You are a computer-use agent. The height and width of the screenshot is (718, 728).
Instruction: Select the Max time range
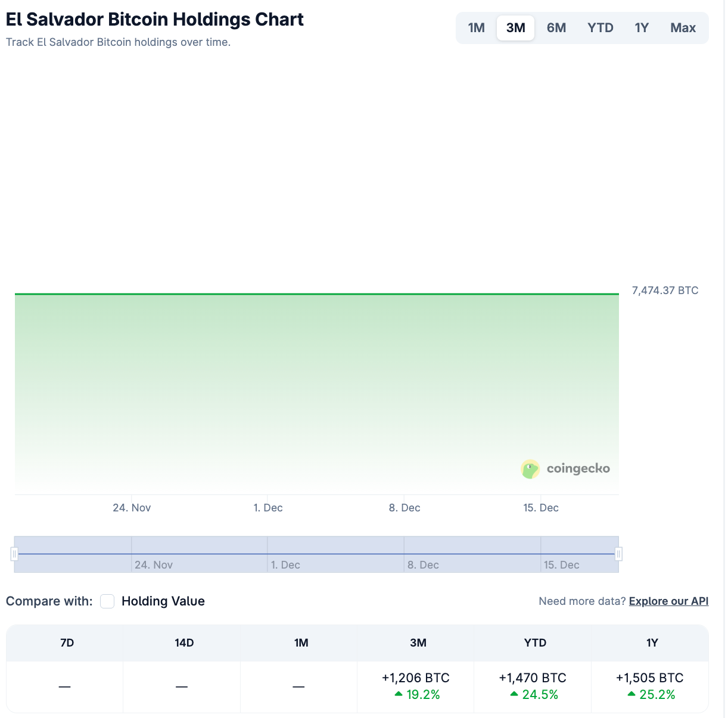click(x=683, y=27)
